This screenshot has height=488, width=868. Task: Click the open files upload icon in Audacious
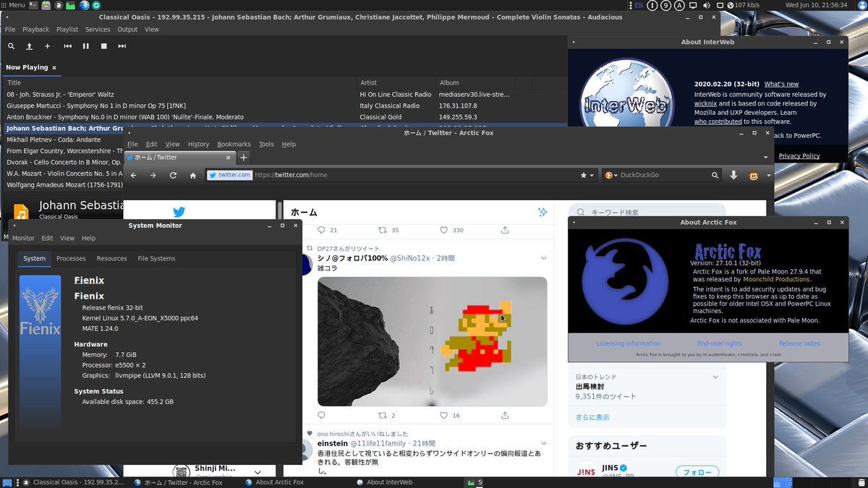point(29,46)
